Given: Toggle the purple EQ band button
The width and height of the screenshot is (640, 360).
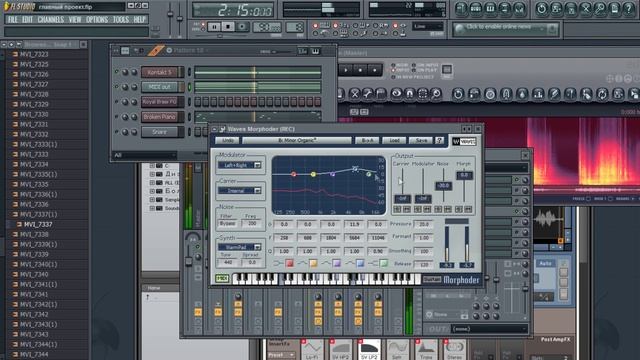Looking at the screenshot, I should pos(336,263).
